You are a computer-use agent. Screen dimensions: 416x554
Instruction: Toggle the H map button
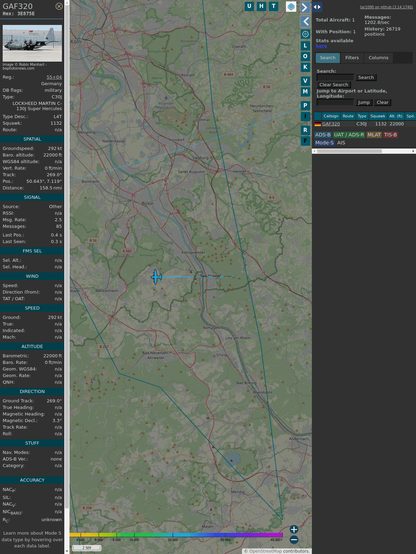[262, 6]
